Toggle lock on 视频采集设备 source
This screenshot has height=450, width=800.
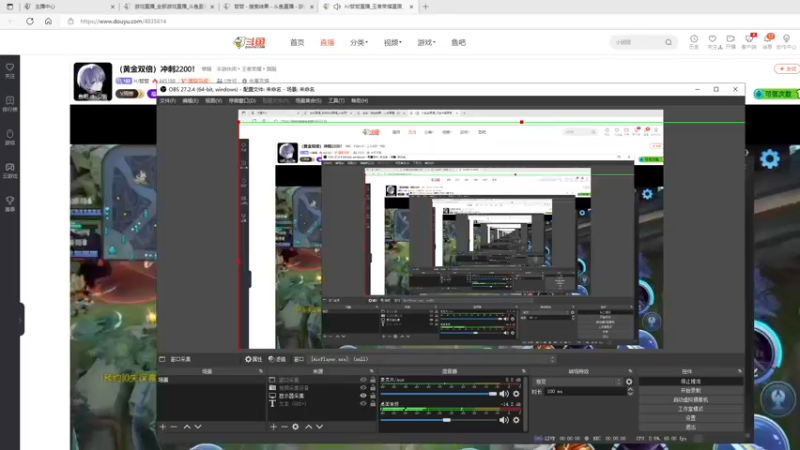coord(373,388)
